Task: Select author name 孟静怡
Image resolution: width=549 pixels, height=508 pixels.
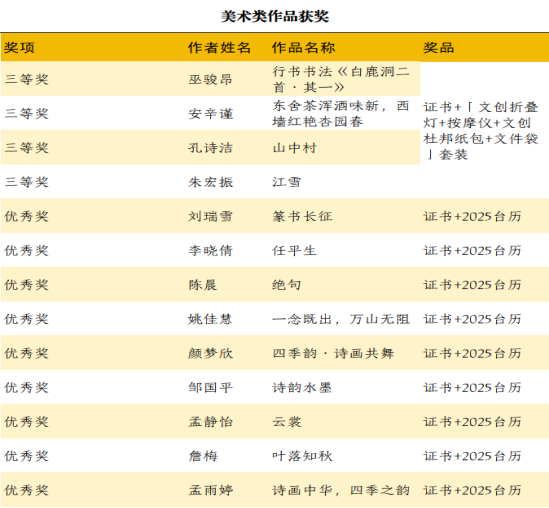Action: click(x=210, y=422)
